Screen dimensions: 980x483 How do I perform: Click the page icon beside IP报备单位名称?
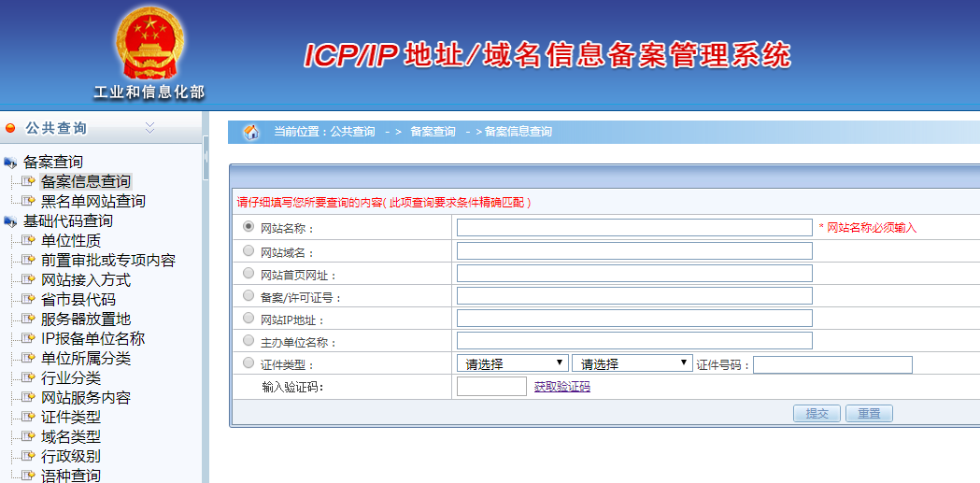28,339
